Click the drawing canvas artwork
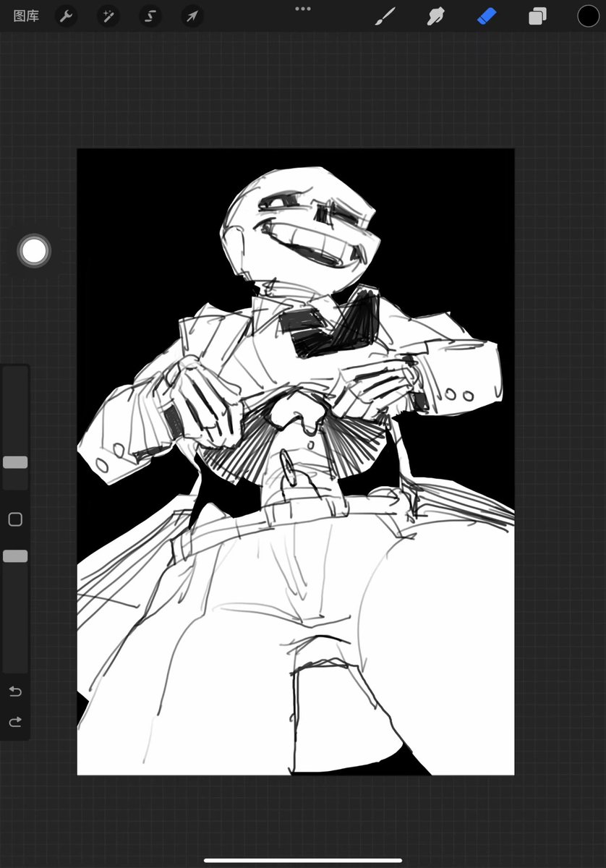This screenshot has height=868, width=606. point(296,461)
